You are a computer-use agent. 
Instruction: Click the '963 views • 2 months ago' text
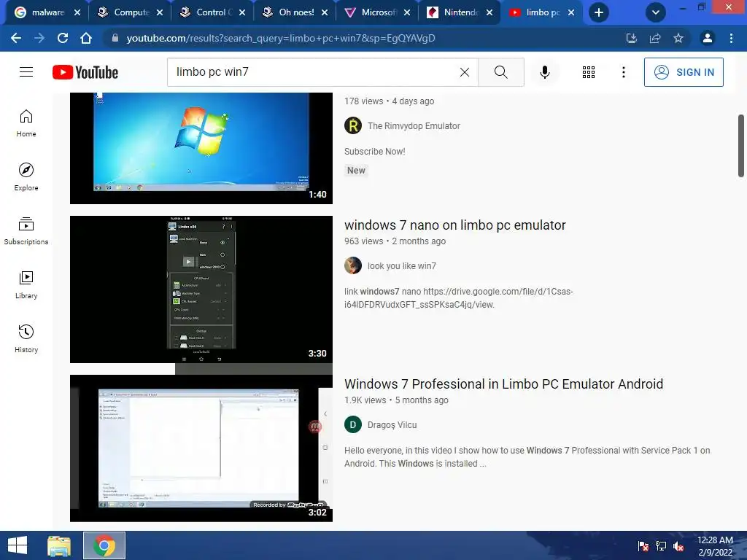pos(395,241)
